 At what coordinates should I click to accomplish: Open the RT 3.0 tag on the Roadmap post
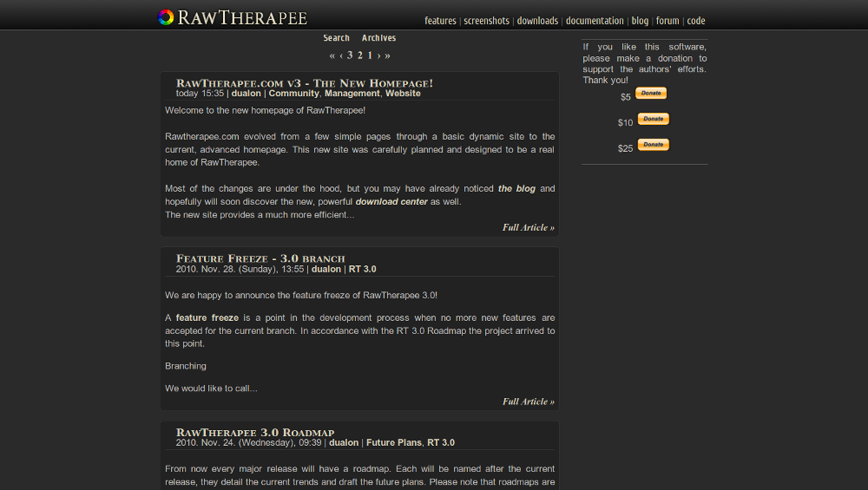[x=441, y=443]
